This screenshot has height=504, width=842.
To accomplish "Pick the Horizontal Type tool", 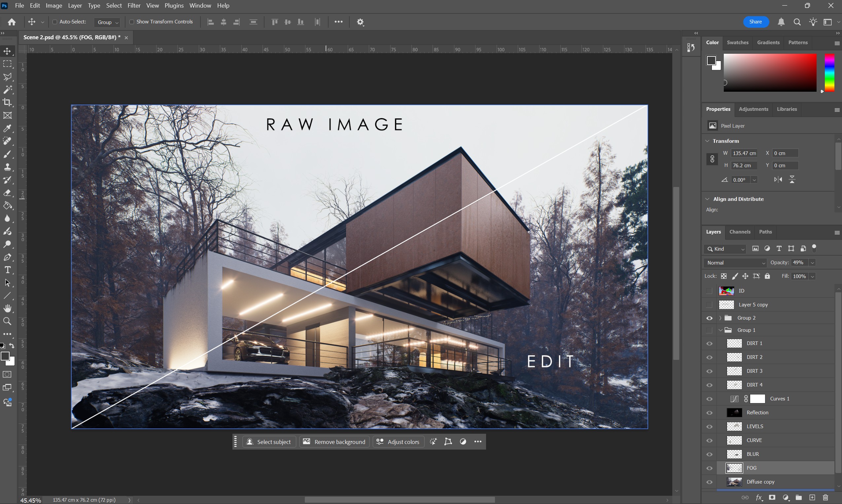I will [7, 270].
